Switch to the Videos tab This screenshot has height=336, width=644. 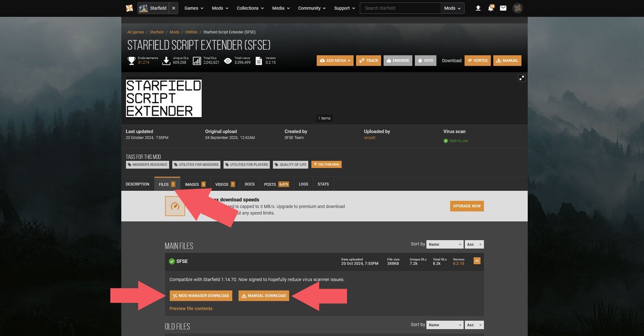tap(225, 184)
